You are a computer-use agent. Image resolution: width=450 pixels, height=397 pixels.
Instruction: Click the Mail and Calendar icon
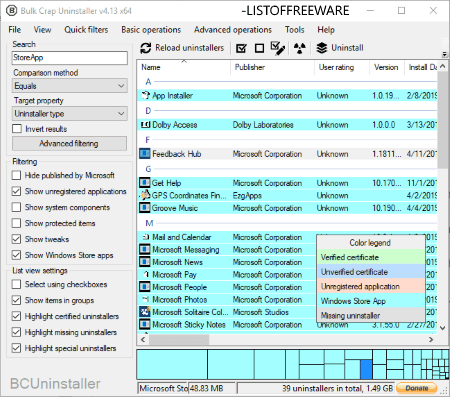(146, 237)
